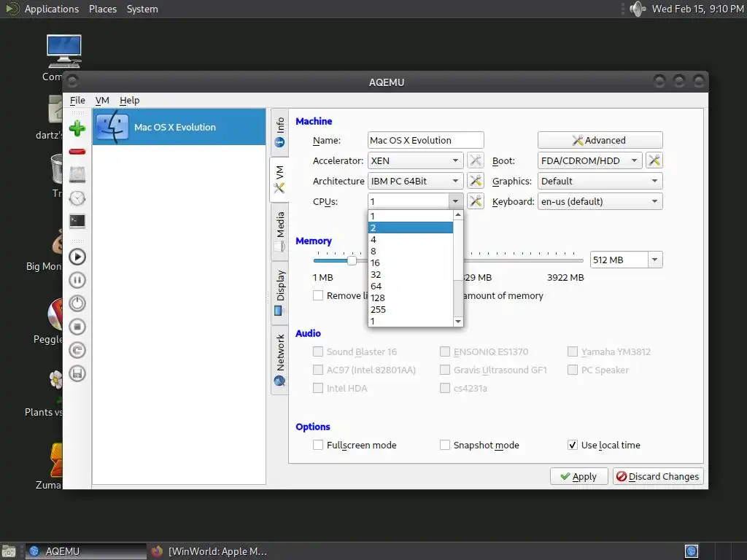Image resolution: width=747 pixels, height=560 pixels.
Task: Pause the VM with the pause icon
Action: [77, 280]
